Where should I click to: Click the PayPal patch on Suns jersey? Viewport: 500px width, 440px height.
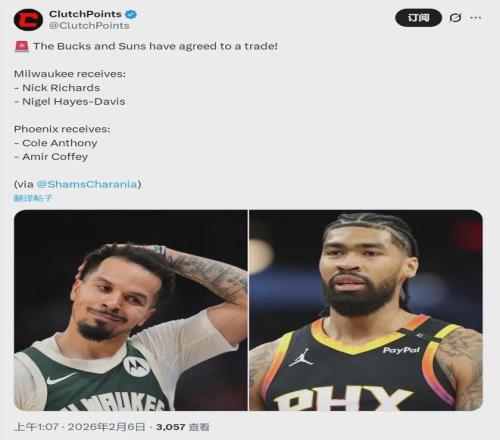401,350
